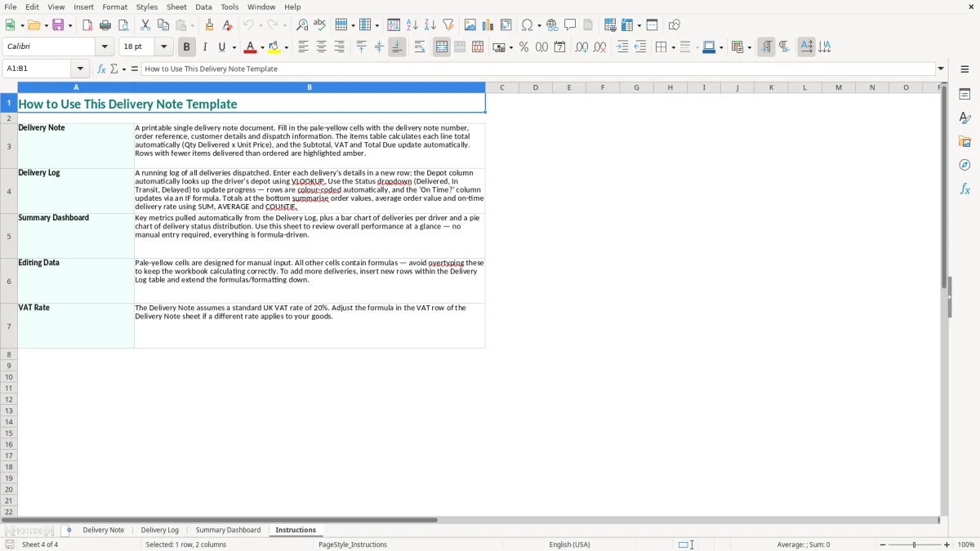Toggle Left-to-Right paragraph direction button
The height and width of the screenshot is (551, 980).
pyautogui.click(x=766, y=47)
